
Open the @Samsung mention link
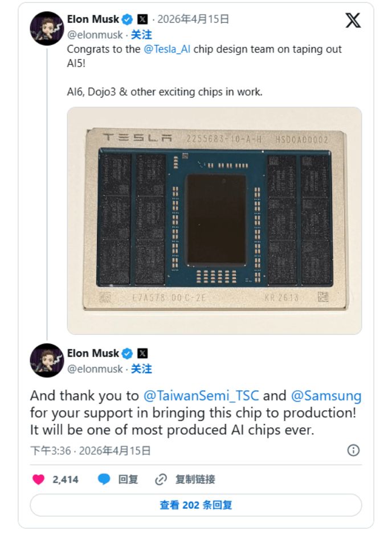pos(326,395)
